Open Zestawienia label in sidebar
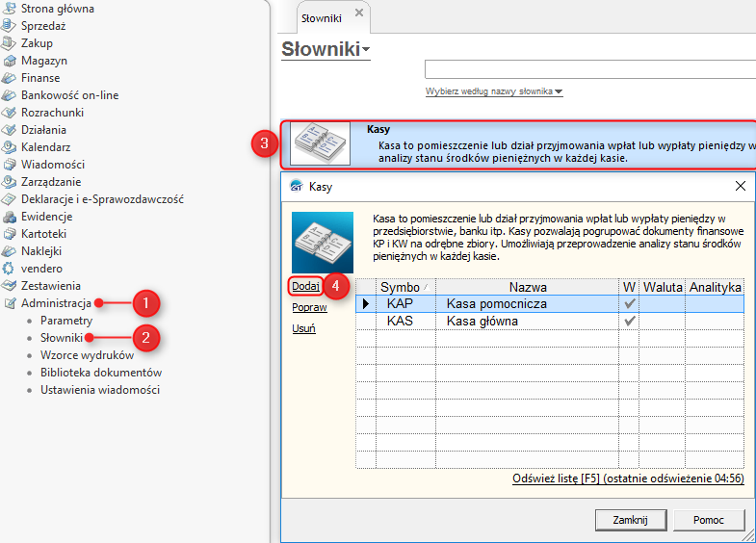The image size is (756, 543). (x=51, y=286)
